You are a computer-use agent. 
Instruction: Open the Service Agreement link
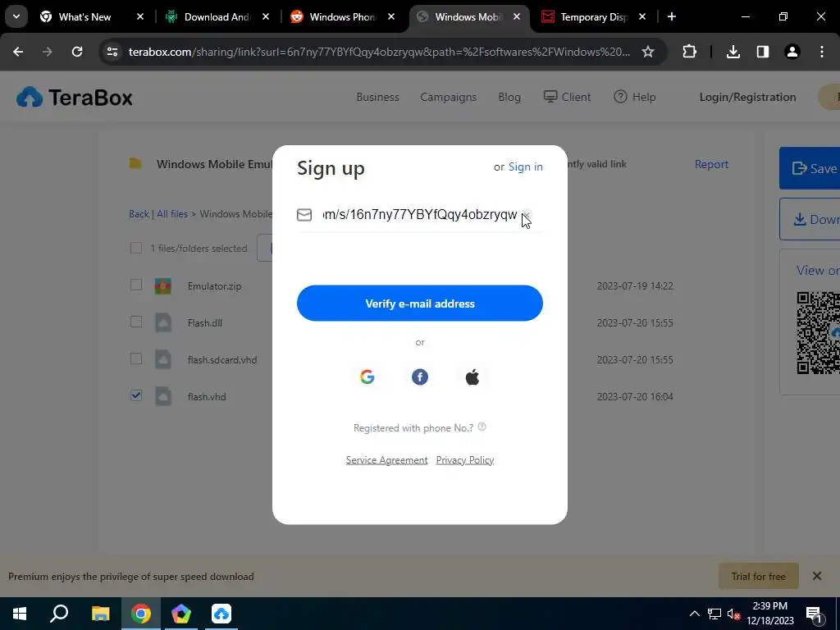[386, 459]
